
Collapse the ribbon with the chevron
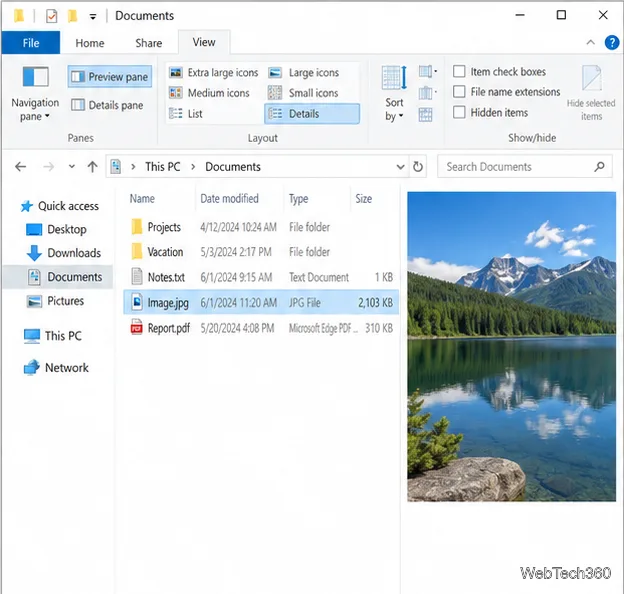pyautogui.click(x=591, y=42)
